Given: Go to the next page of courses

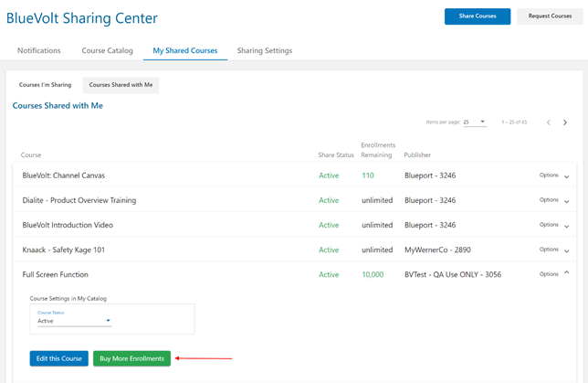Looking at the screenshot, I should (x=565, y=122).
